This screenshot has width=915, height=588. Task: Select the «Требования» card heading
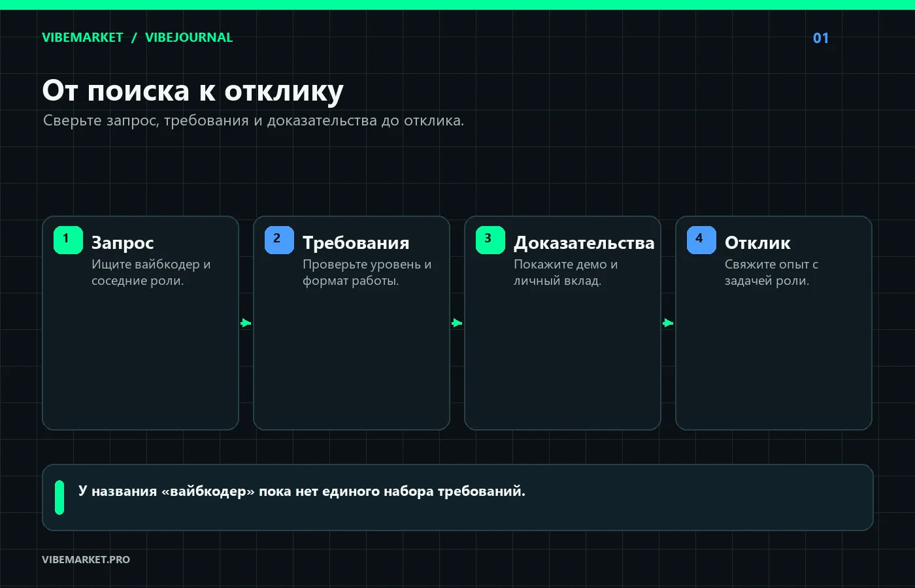(x=356, y=243)
